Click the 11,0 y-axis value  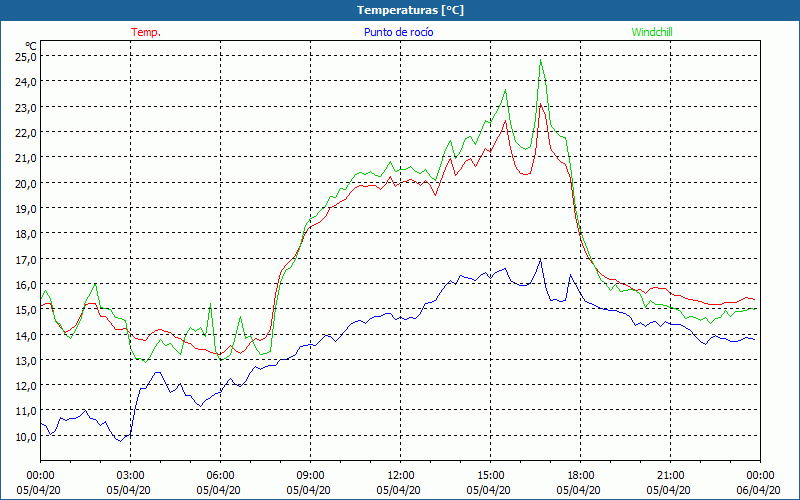click(25, 411)
